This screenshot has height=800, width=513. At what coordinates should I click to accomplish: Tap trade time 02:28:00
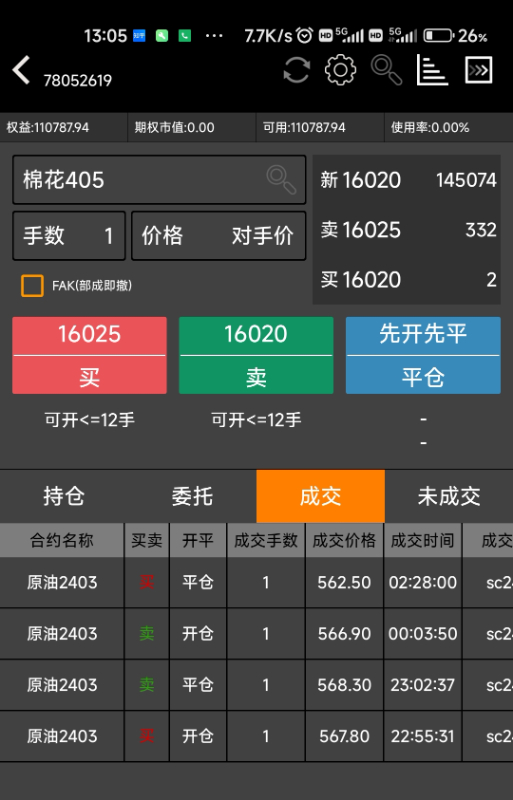point(423,582)
